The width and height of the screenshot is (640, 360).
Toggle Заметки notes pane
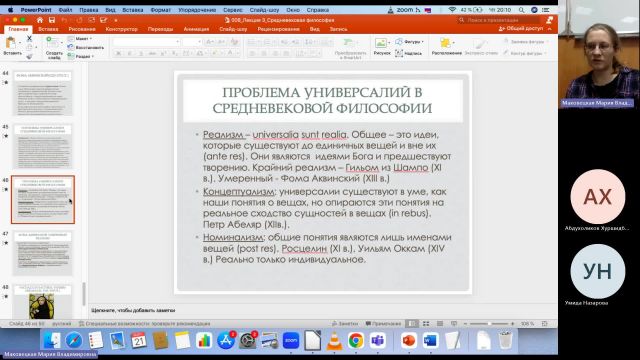click(345, 324)
